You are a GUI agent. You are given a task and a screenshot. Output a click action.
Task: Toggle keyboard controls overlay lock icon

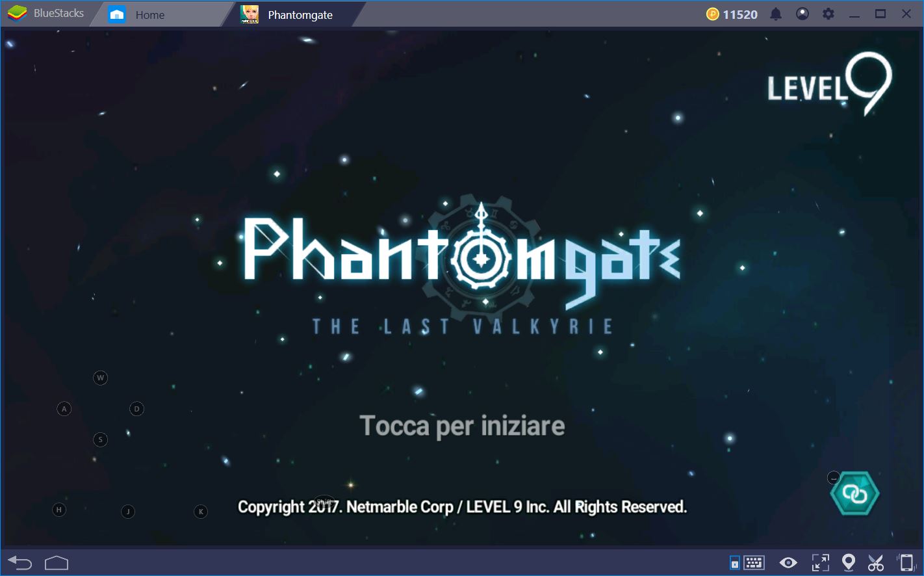pos(734,562)
